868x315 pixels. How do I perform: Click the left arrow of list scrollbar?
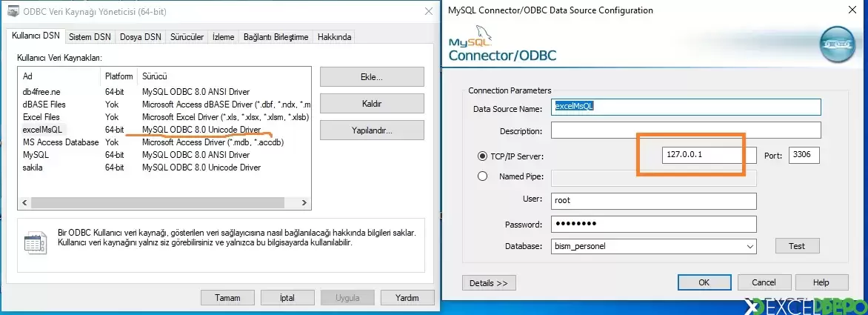tap(25, 203)
